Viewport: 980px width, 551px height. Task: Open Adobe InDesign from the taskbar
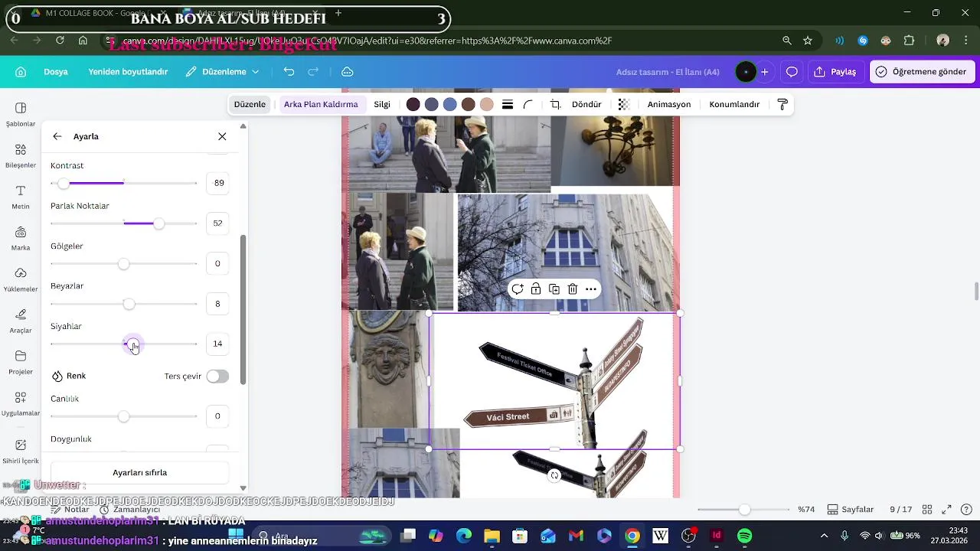coord(717,536)
